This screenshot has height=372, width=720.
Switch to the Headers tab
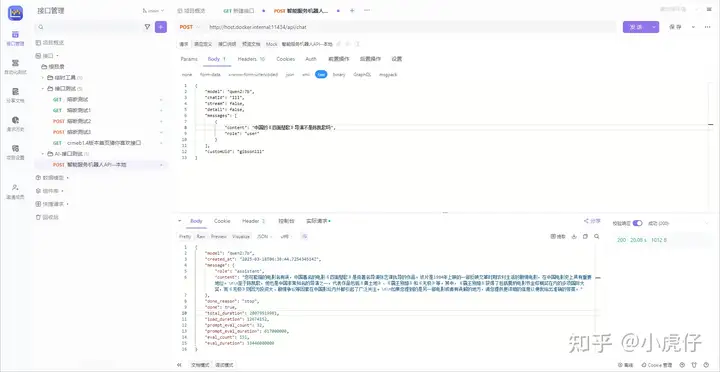coord(251,59)
